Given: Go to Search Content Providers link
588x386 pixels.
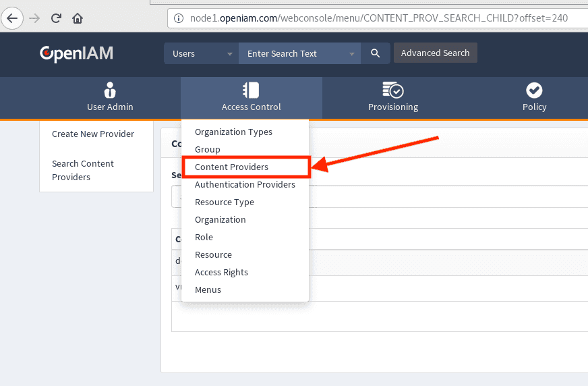Looking at the screenshot, I should click(x=83, y=170).
